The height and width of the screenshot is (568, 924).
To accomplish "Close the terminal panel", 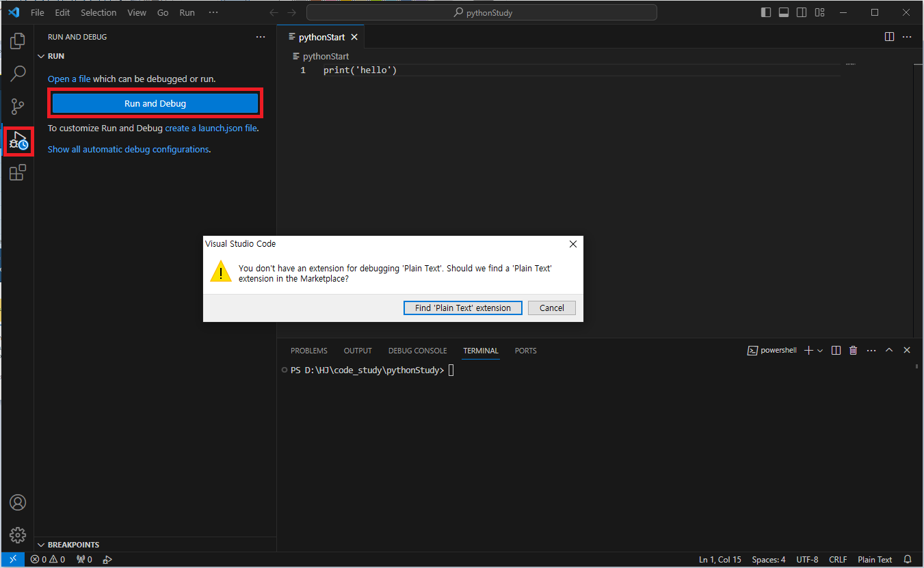I will click(907, 350).
